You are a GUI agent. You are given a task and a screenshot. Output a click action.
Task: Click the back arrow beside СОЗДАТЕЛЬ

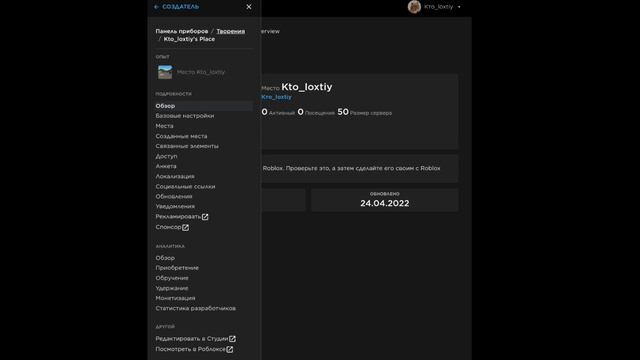pyautogui.click(x=156, y=7)
